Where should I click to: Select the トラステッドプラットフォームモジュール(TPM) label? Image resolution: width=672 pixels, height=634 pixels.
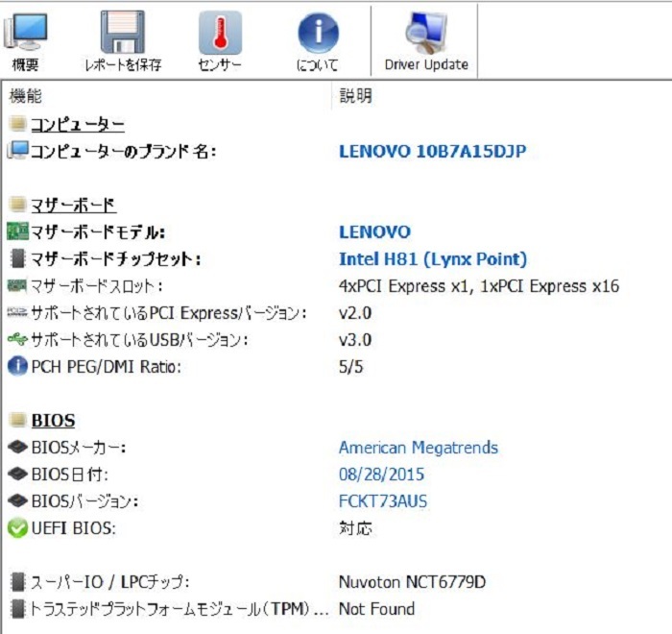click(180, 609)
